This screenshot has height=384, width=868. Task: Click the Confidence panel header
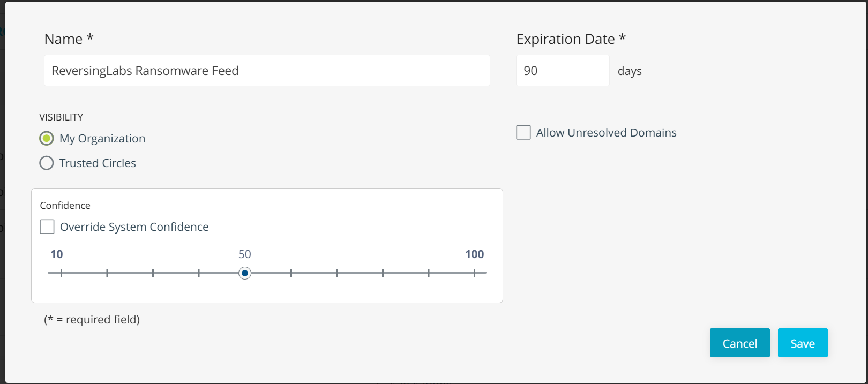65,205
